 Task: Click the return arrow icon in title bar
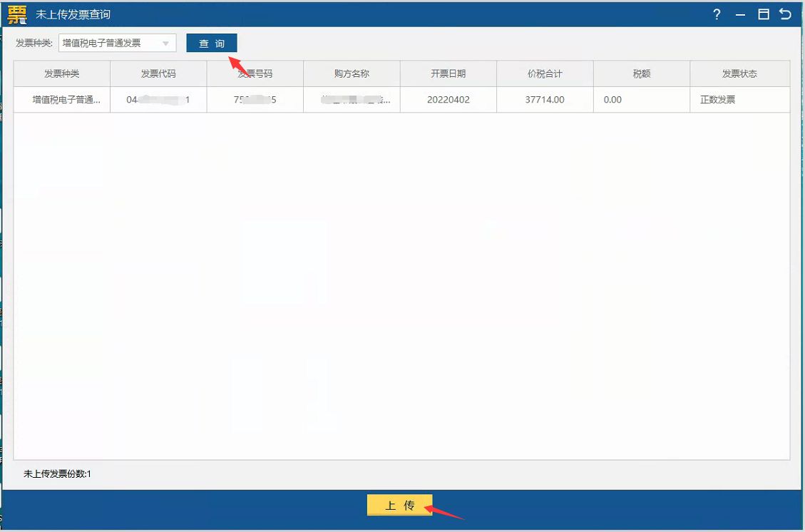[x=786, y=14]
